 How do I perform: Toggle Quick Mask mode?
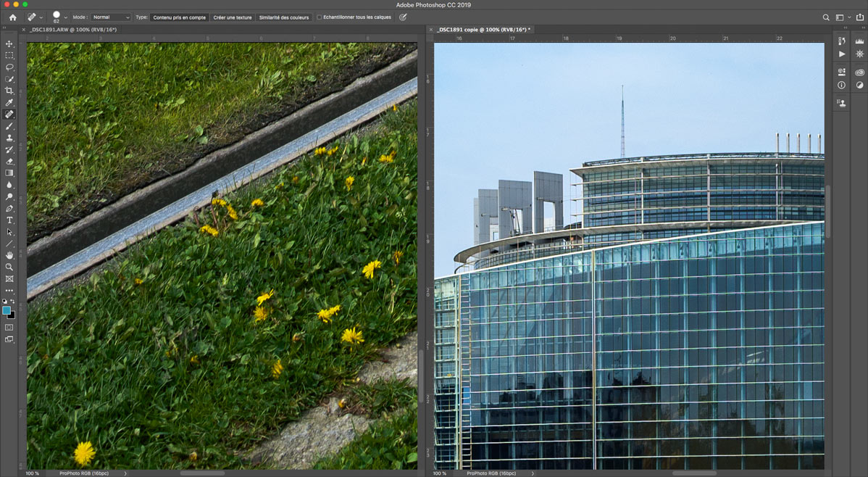(x=9, y=327)
